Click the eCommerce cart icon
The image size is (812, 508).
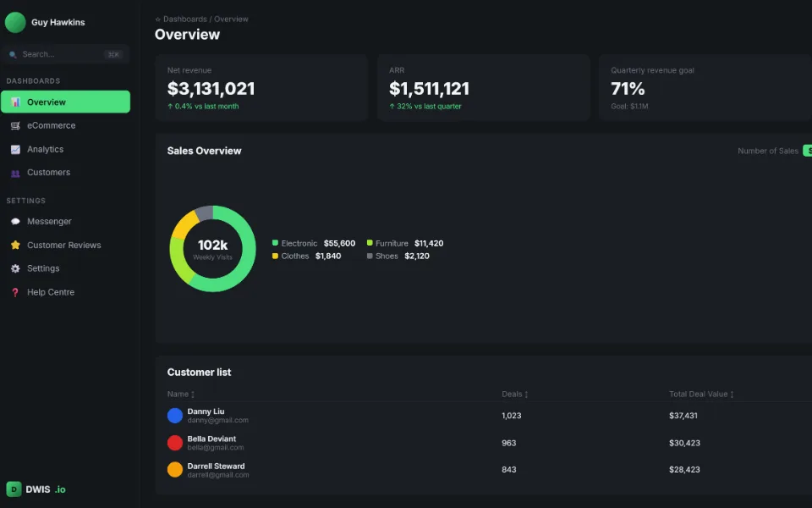(15, 125)
